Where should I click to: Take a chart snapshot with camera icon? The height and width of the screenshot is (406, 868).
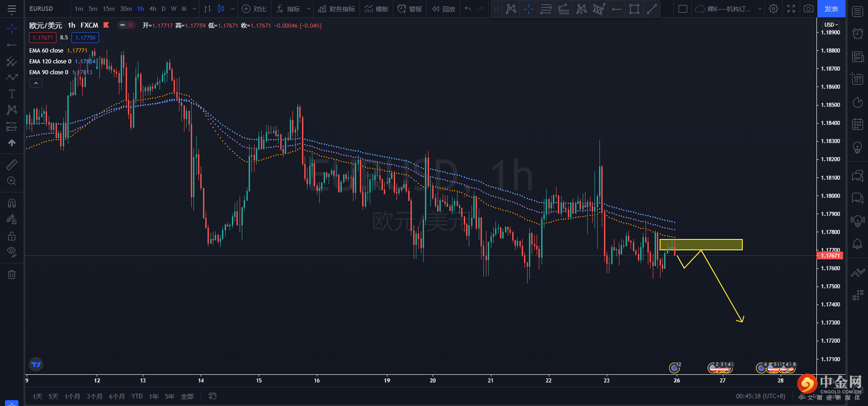click(x=808, y=9)
